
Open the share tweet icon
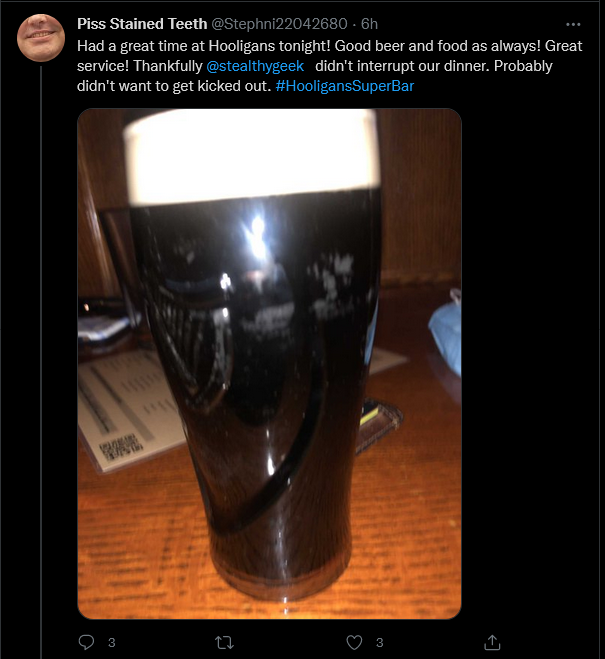tap(492, 642)
